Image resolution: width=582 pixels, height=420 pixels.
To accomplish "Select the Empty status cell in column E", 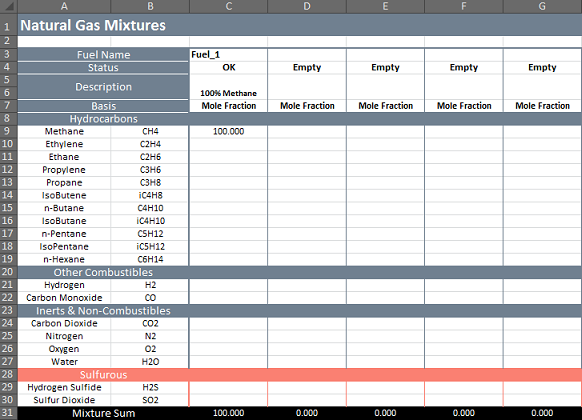I will pos(385,67).
